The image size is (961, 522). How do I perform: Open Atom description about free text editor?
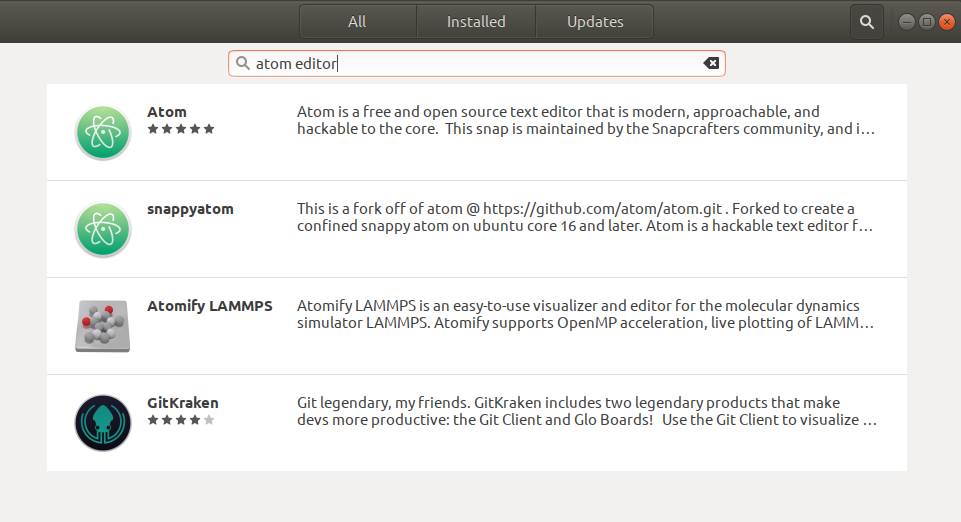point(586,120)
